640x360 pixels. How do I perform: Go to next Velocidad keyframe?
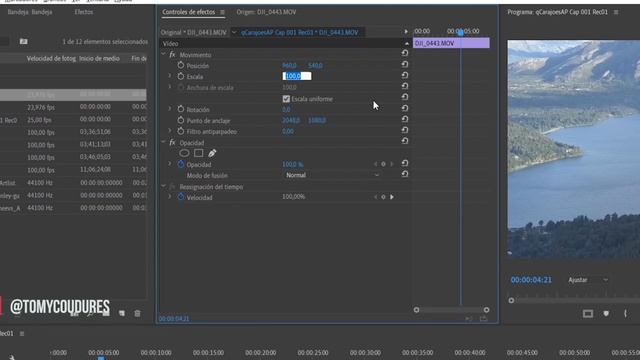pos(392,197)
